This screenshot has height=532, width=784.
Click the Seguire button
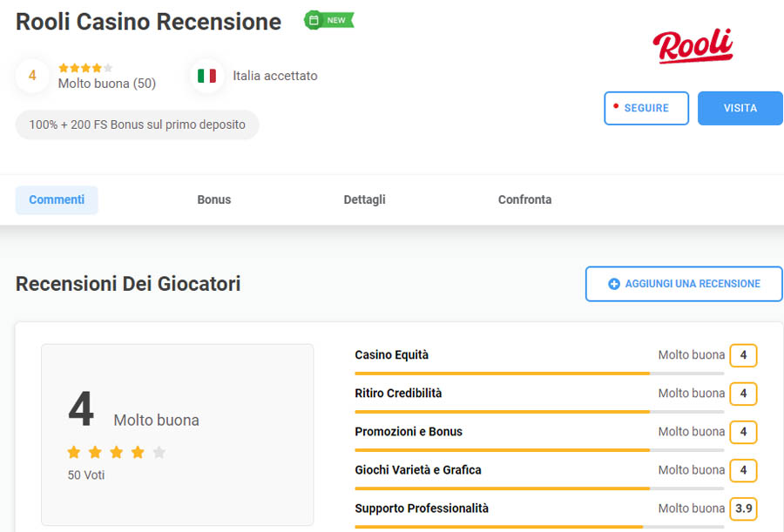646,108
